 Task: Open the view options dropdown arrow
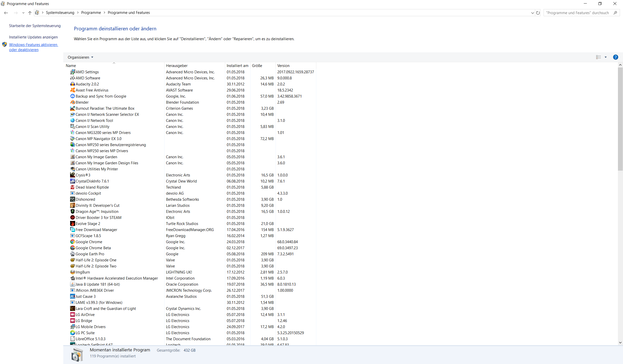pyautogui.click(x=606, y=57)
